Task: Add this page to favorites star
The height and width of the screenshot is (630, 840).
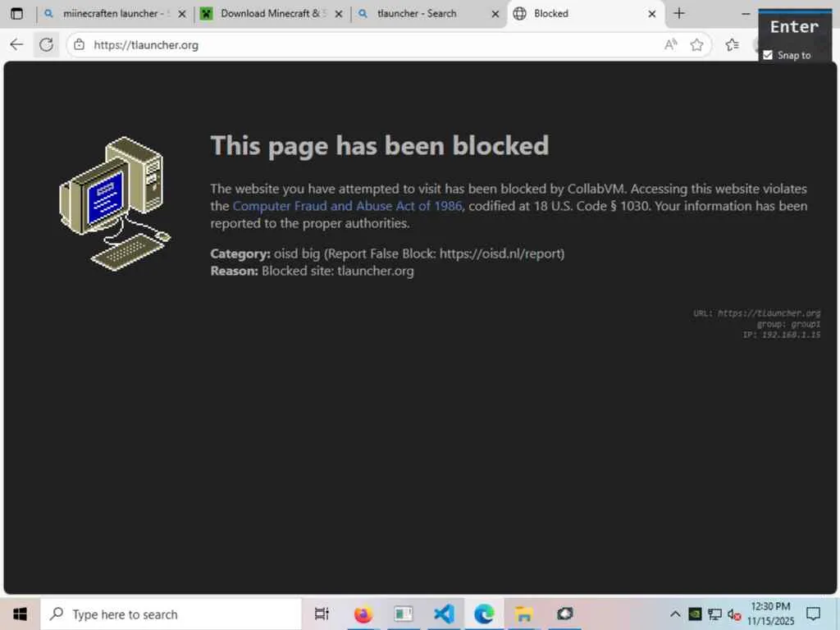Action: (x=696, y=45)
